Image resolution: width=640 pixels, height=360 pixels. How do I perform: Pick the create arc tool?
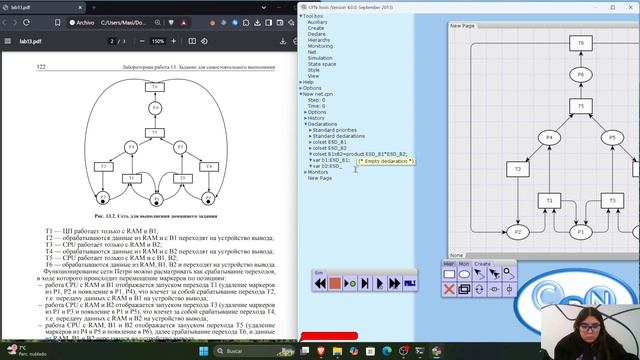point(479,275)
